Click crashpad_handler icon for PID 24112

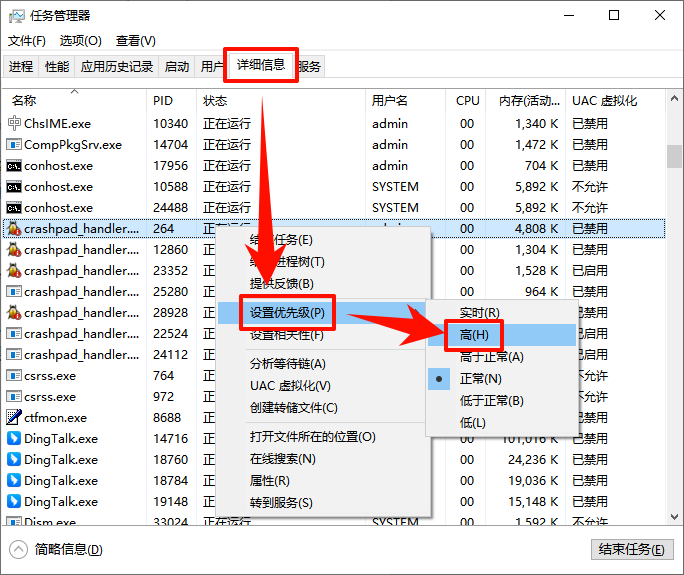click(x=14, y=355)
